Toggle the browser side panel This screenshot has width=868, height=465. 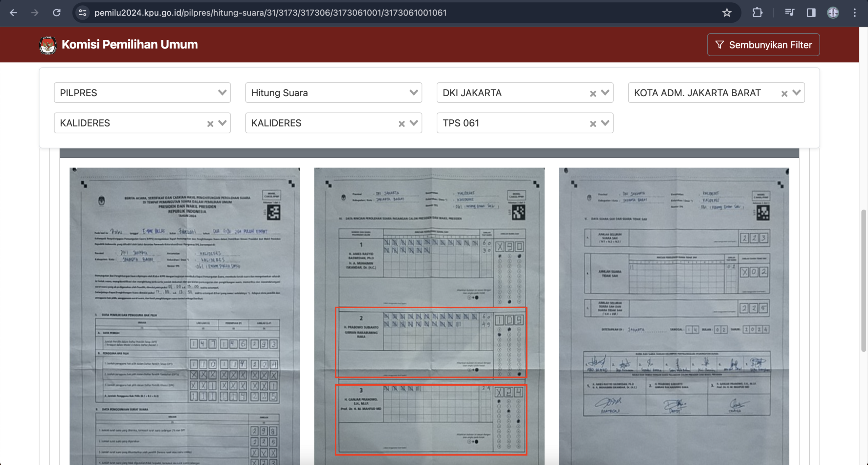(811, 13)
